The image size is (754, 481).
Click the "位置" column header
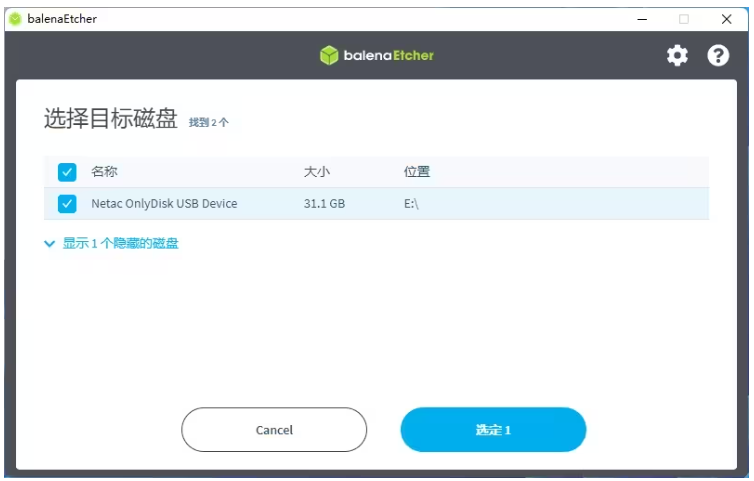pos(417,172)
